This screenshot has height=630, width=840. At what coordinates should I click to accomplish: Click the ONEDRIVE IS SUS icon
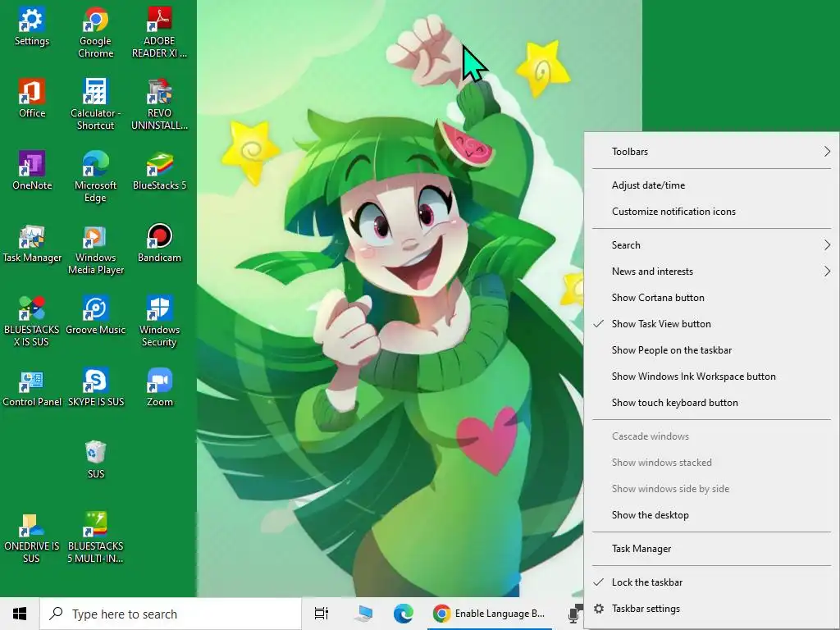point(32,538)
